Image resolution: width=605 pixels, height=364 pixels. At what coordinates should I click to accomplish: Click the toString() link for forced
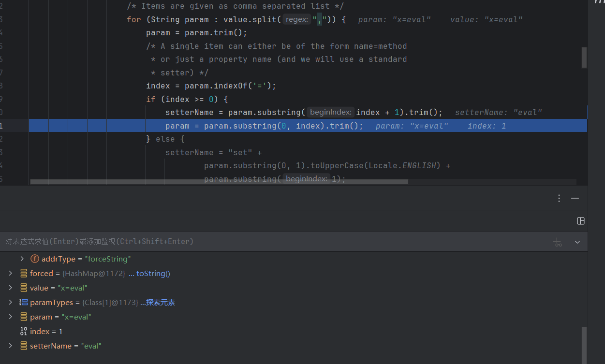(153, 274)
